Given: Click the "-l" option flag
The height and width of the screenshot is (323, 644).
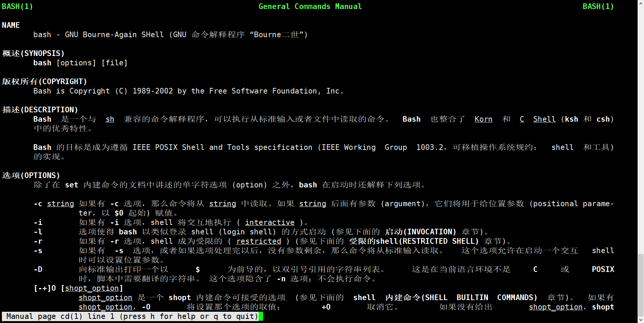Looking at the screenshot, I should [38, 232].
